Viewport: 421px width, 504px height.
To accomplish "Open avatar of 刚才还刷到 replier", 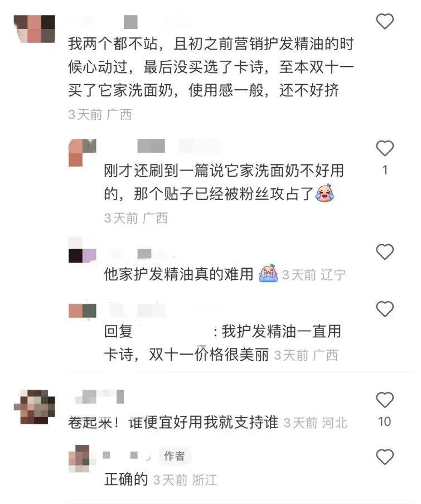I will [83, 153].
